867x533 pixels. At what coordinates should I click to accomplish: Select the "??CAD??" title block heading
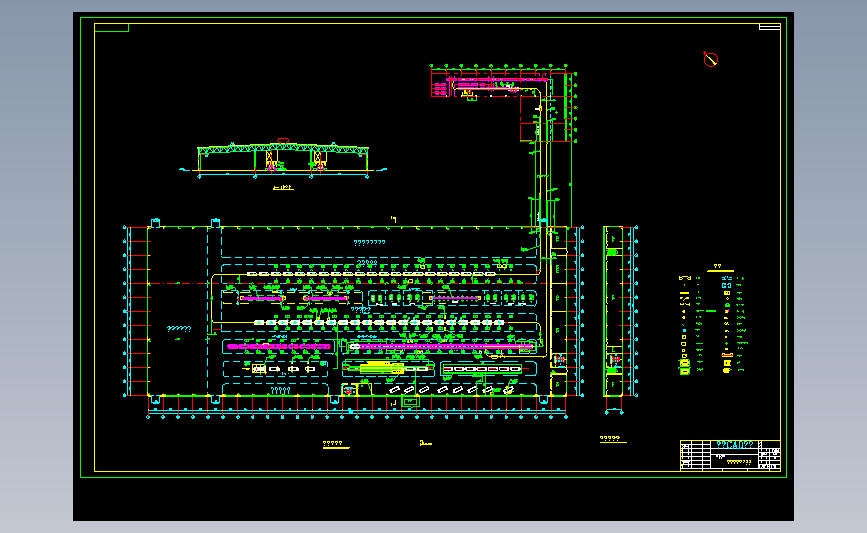coord(734,445)
